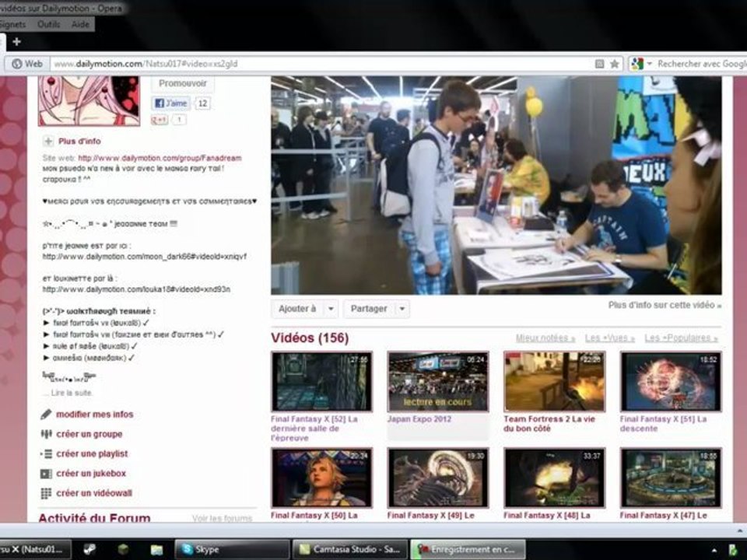Click the dailymotion.com address URL field
The height and width of the screenshot is (560, 747).
319,64
